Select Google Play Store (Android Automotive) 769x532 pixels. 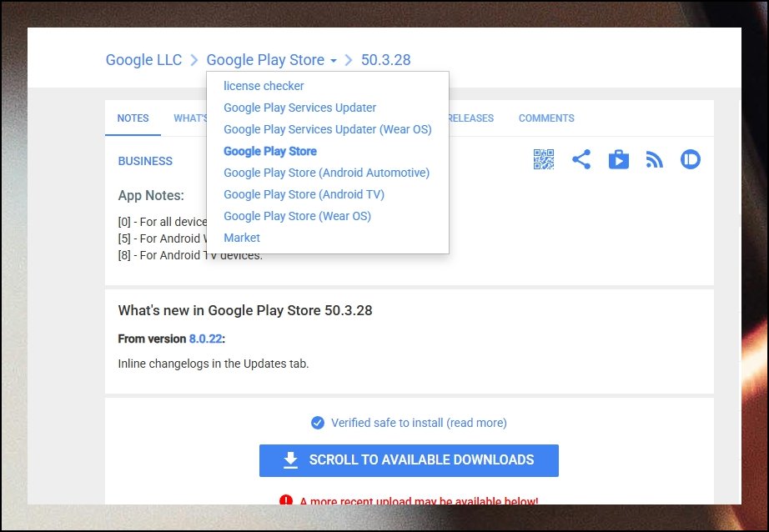(x=326, y=173)
